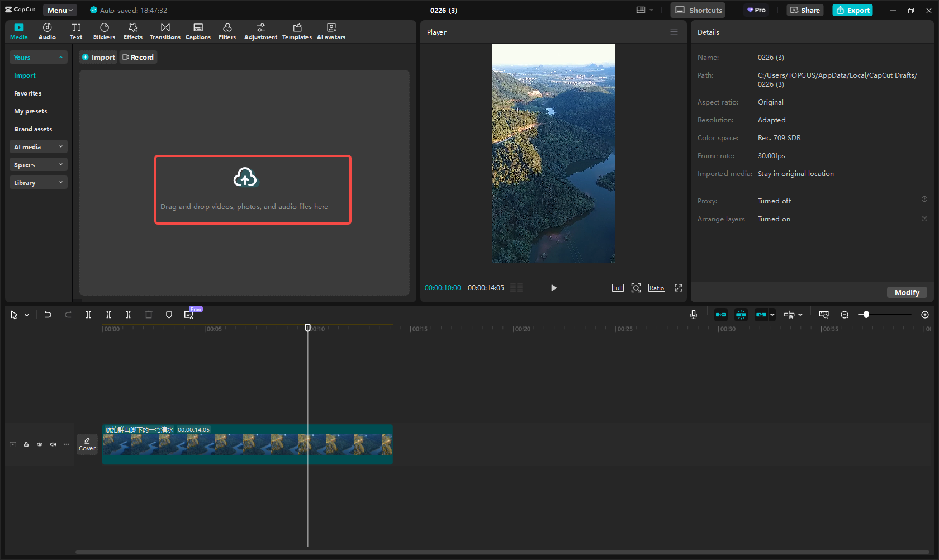Open the Menu in the title bar
The width and height of the screenshot is (939, 560).
pyautogui.click(x=59, y=10)
